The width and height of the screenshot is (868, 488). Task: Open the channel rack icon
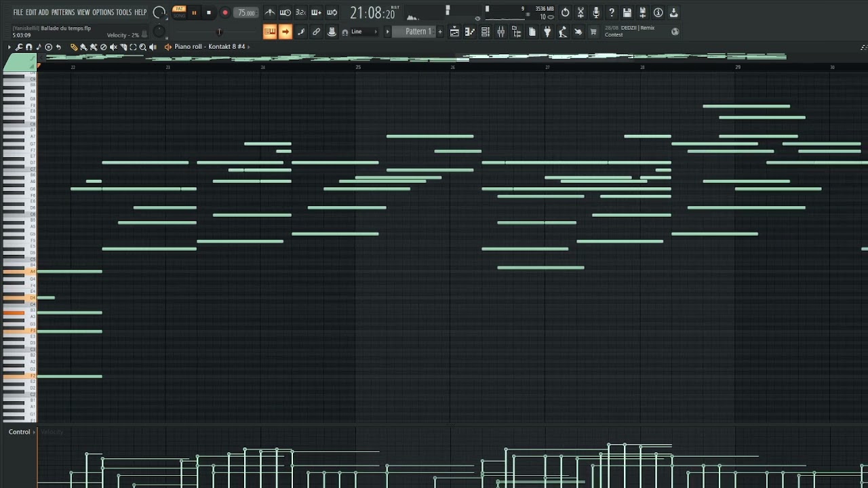[486, 32]
